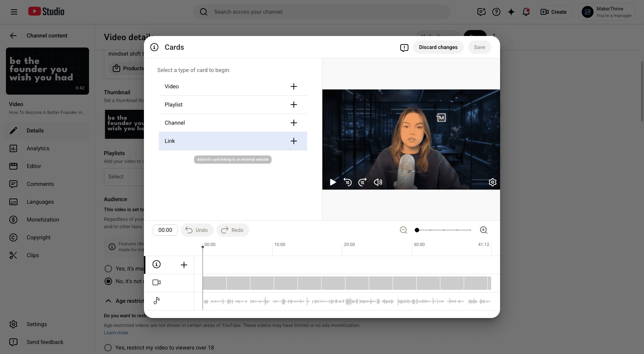Click the timeline zoom slider handle

[417, 230]
